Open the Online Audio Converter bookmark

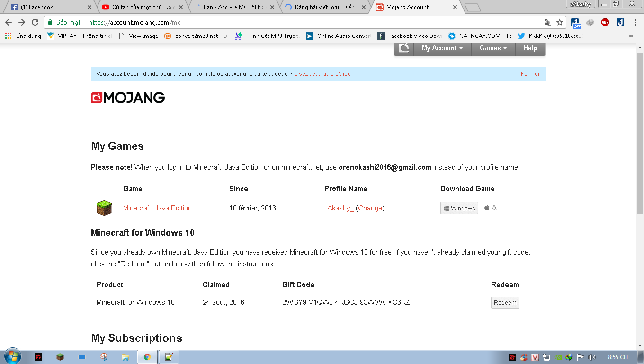pyautogui.click(x=338, y=36)
